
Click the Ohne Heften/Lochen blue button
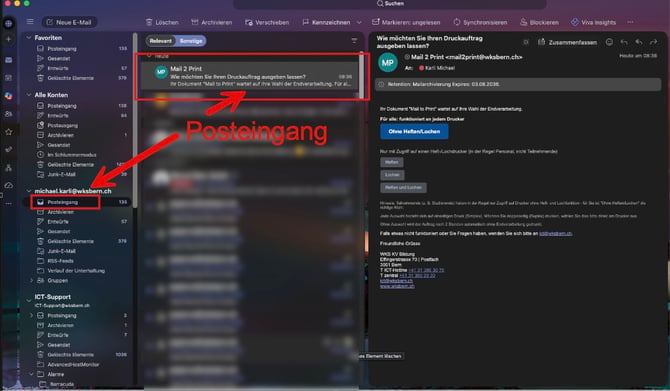pyautogui.click(x=414, y=132)
